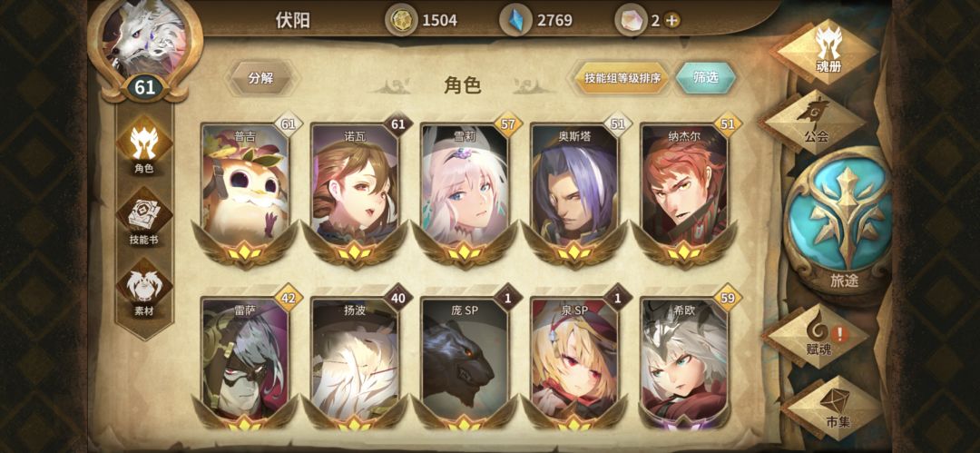Open the 魂册 soul book icon
This screenshot has width=980, height=453.
tap(828, 51)
